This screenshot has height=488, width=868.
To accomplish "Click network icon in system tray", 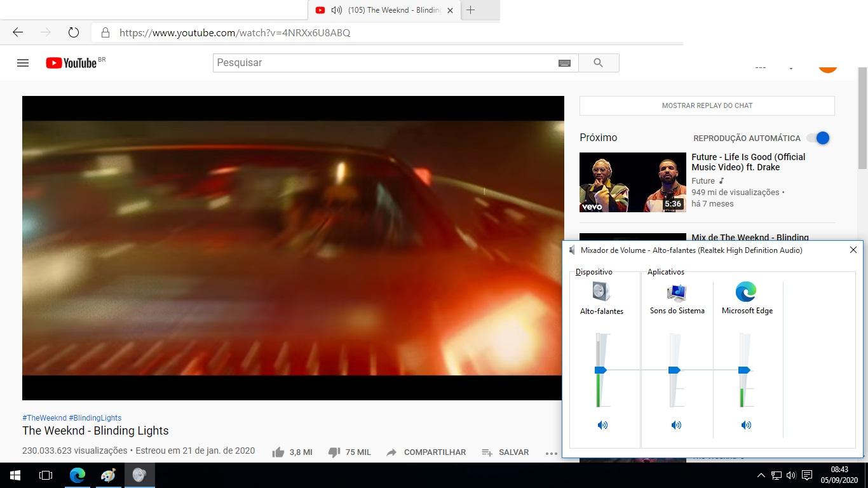I will [x=776, y=475].
